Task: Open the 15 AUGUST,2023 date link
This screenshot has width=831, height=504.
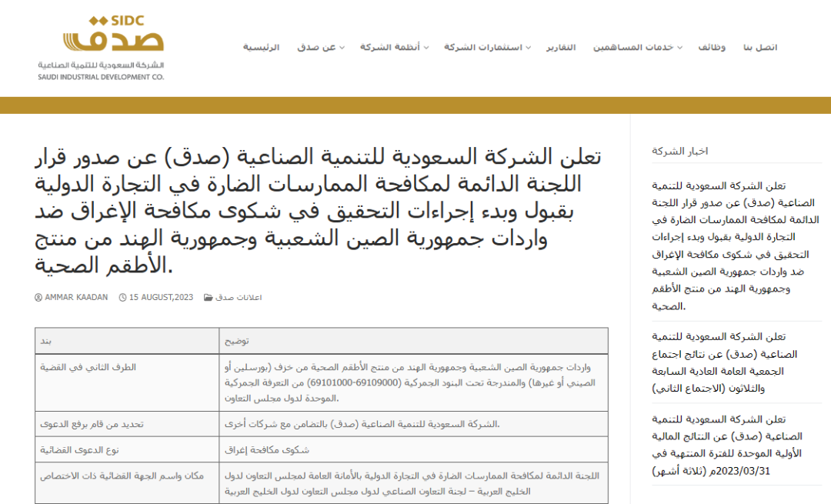Action: (161, 298)
